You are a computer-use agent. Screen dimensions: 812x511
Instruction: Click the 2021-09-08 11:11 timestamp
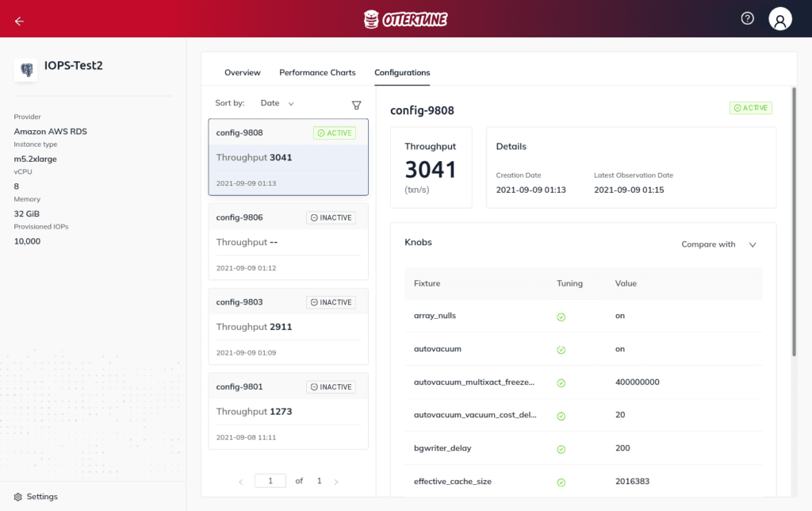(246, 437)
